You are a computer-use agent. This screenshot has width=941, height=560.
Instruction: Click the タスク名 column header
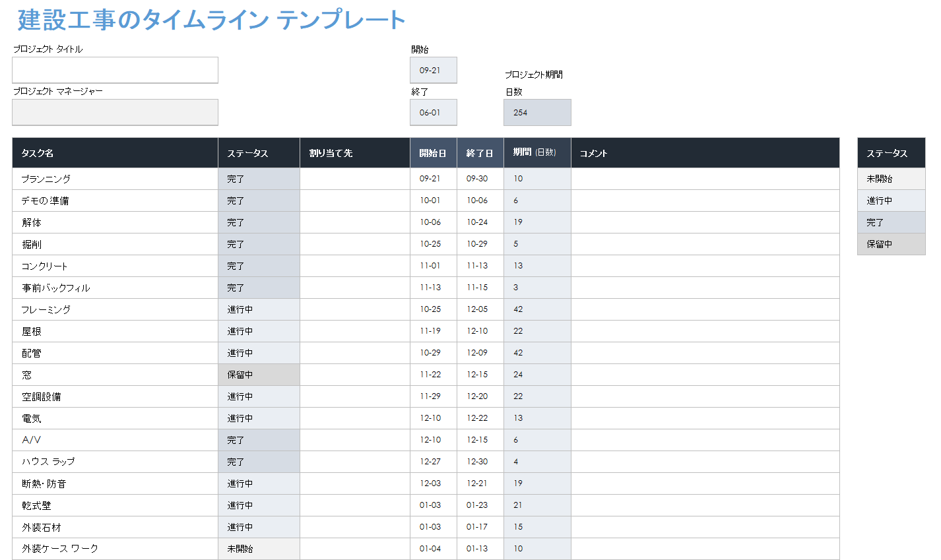[115, 153]
